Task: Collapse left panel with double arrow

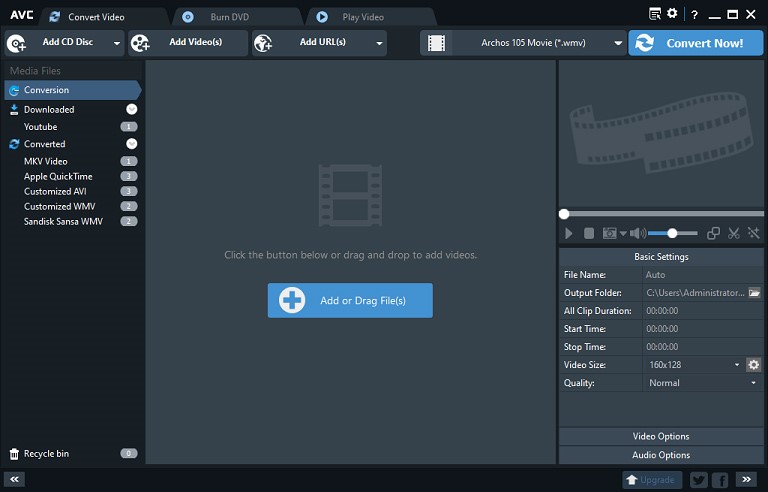Action: [x=14, y=479]
